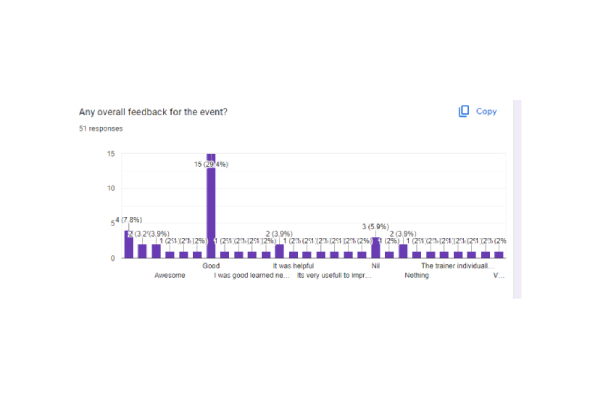Click the '51 responses' text

pos(100,129)
